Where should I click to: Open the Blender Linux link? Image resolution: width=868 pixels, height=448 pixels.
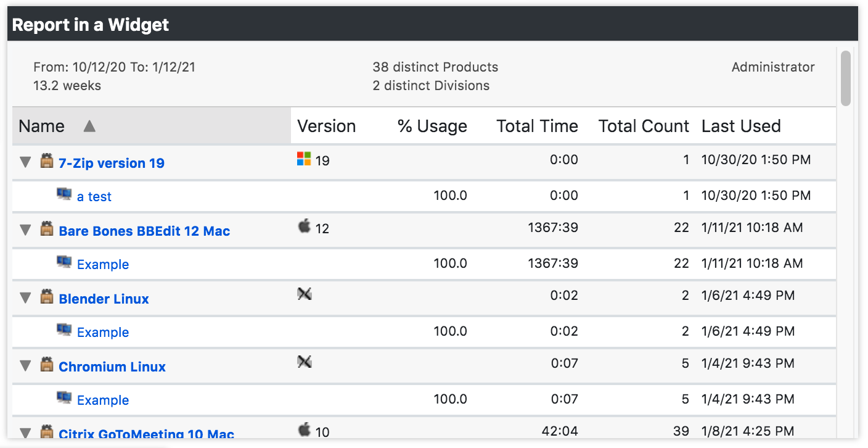click(104, 299)
